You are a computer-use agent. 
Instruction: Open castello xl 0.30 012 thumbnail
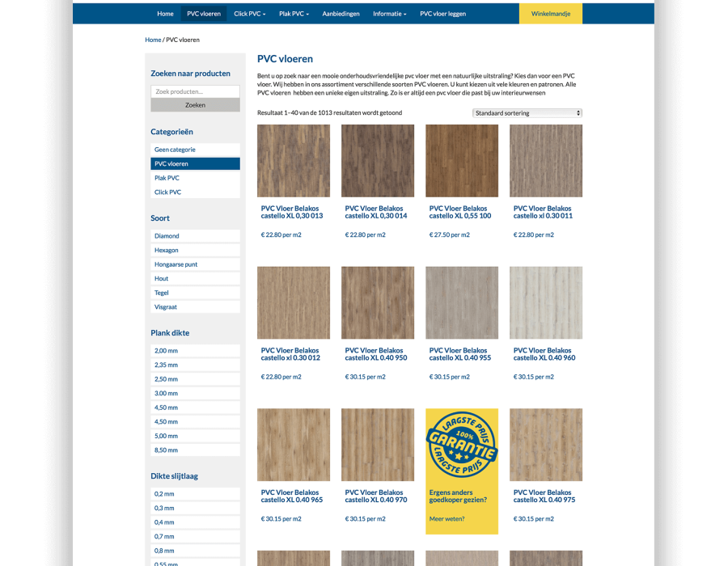pos(294,302)
